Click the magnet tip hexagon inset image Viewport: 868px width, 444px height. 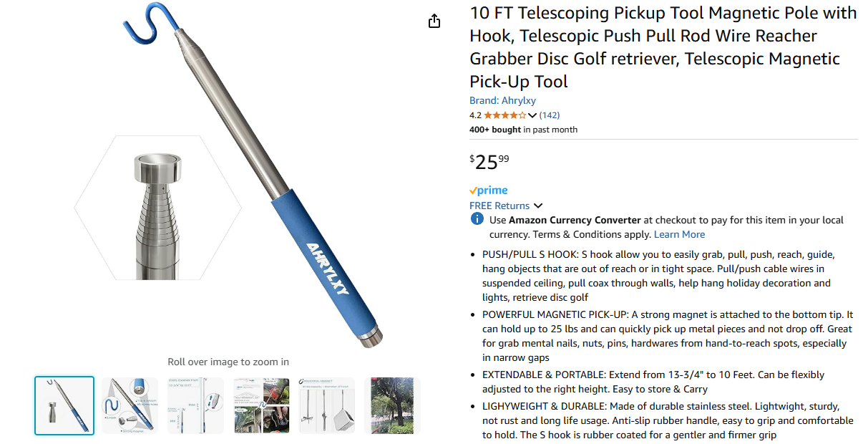pos(157,208)
